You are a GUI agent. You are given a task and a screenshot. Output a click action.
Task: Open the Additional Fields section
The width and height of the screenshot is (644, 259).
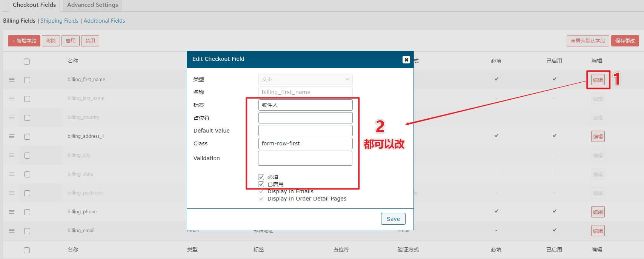104,21
